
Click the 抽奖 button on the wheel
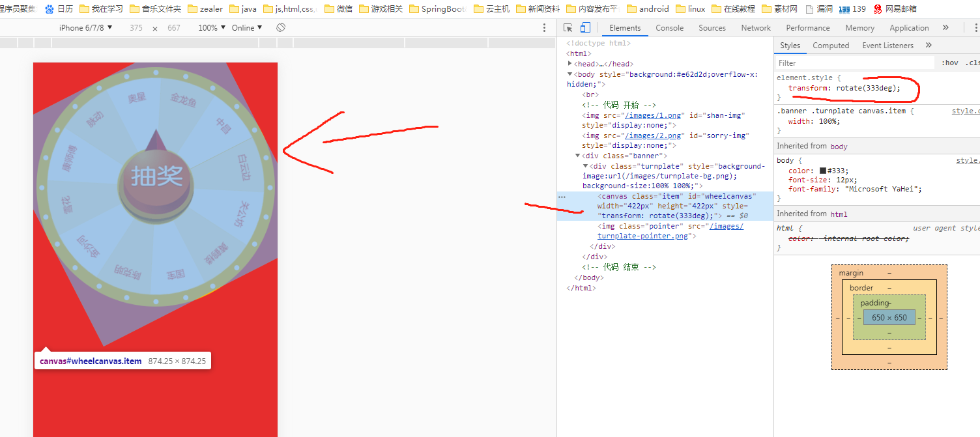point(156,176)
